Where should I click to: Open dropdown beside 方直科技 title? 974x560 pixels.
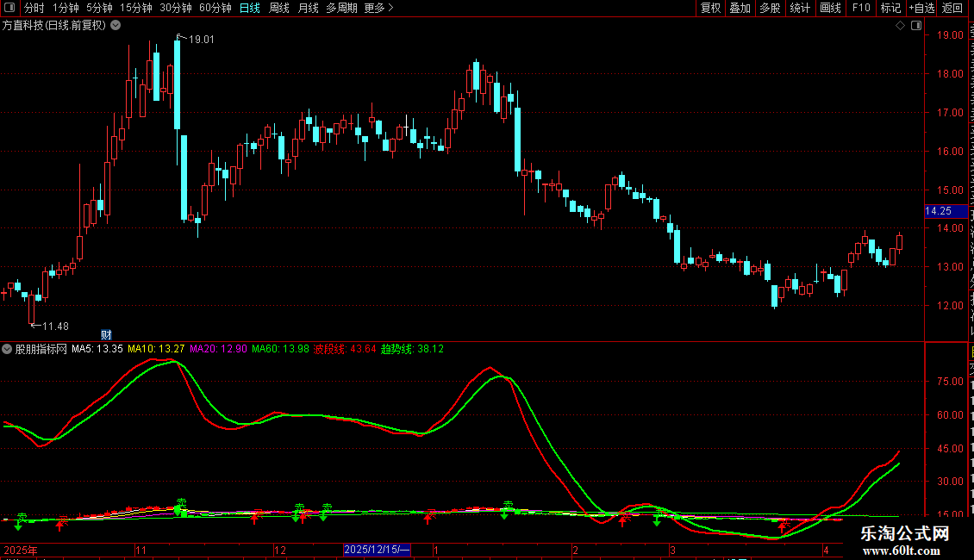click(116, 26)
